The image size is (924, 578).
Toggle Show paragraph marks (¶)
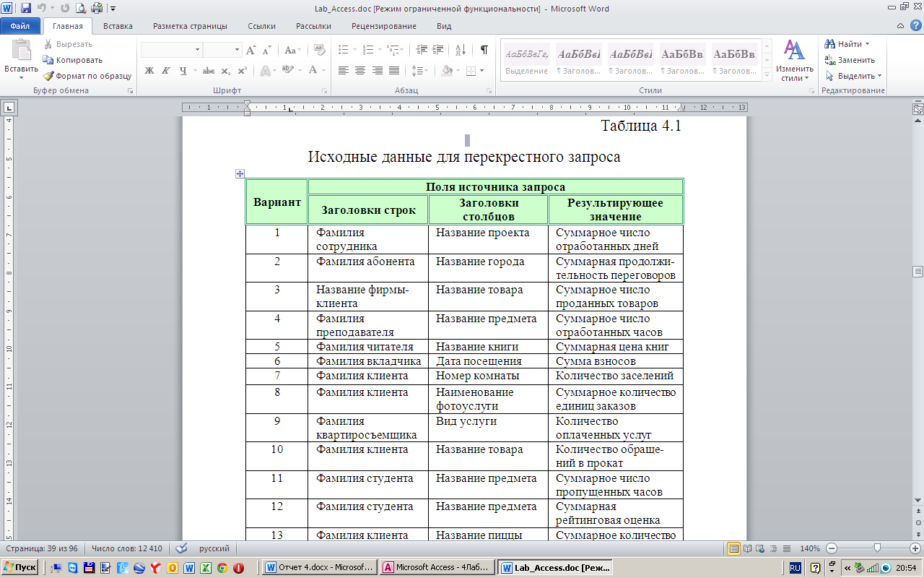click(x=484, y=50)
